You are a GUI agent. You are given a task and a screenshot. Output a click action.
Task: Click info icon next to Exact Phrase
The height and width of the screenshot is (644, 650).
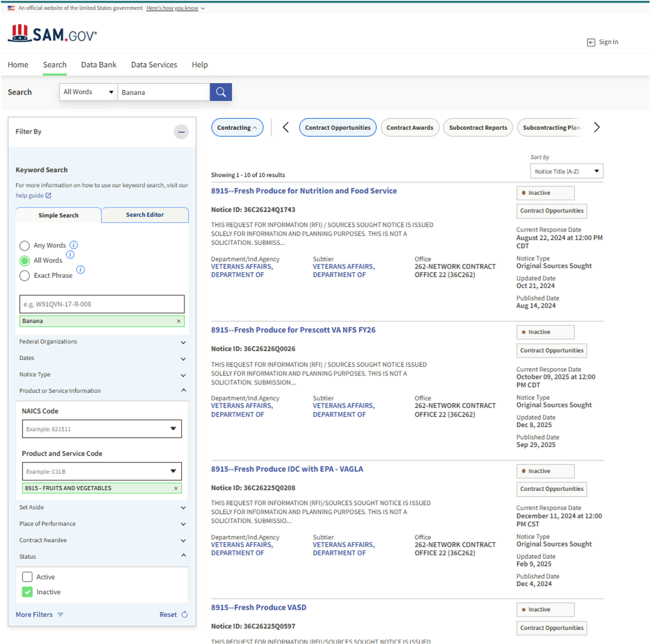pyautogui.click(x=80, y=270)
